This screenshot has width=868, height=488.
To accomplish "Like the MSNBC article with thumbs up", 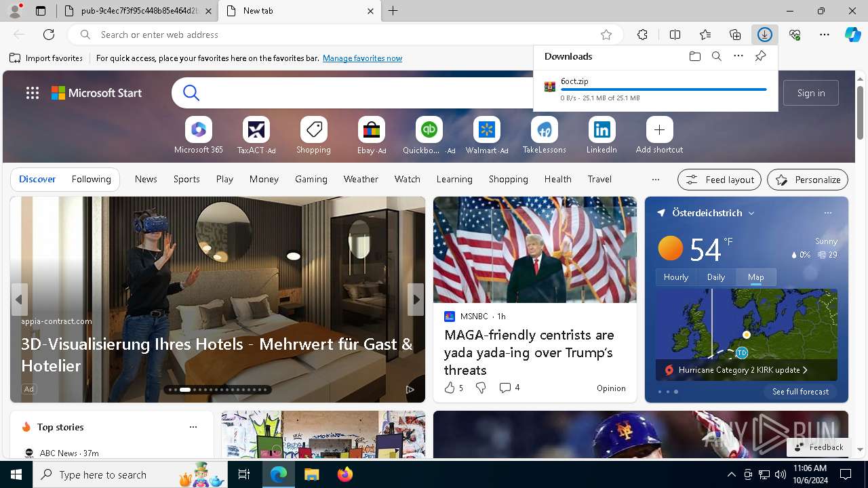I will (x=450, y=388).
